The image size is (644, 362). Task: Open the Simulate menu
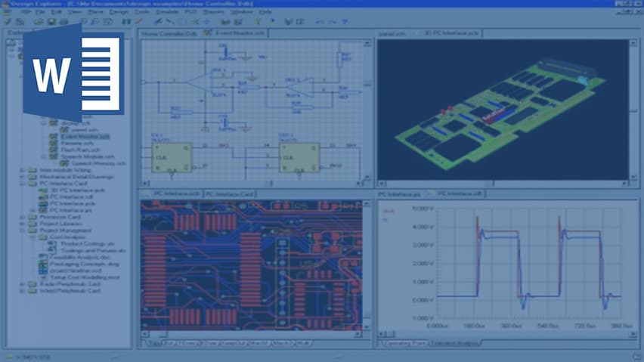click(x=167, y=12)
